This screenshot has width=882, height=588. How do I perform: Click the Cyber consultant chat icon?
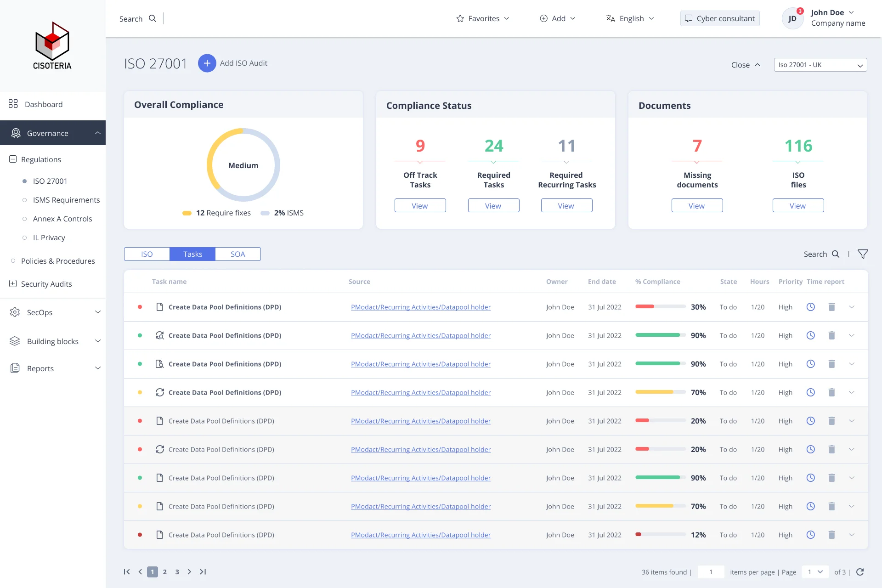point(689,18)
